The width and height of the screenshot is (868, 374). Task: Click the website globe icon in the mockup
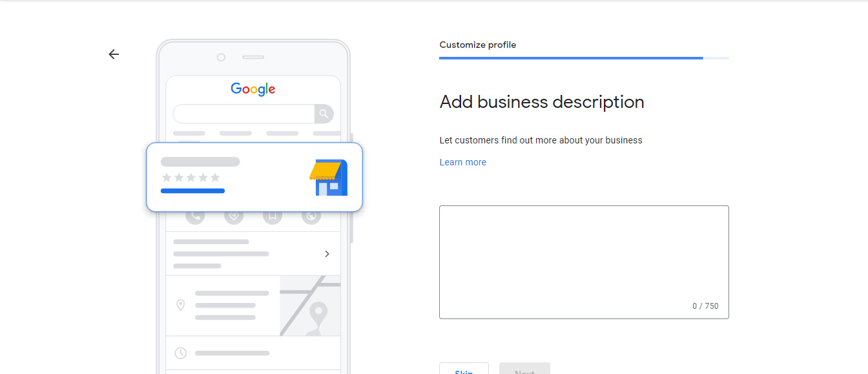311,216
